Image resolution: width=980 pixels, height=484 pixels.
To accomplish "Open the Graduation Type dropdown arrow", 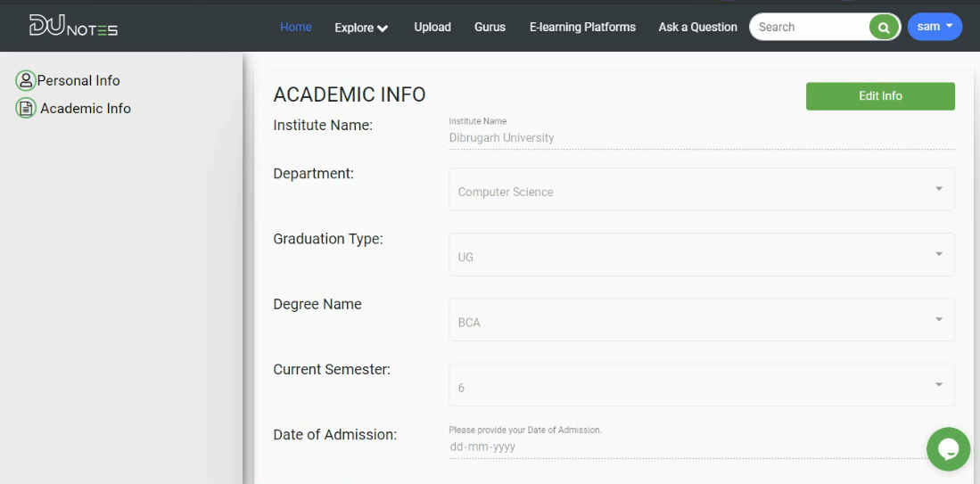I will pyautogui.click(x=939, y=254).
